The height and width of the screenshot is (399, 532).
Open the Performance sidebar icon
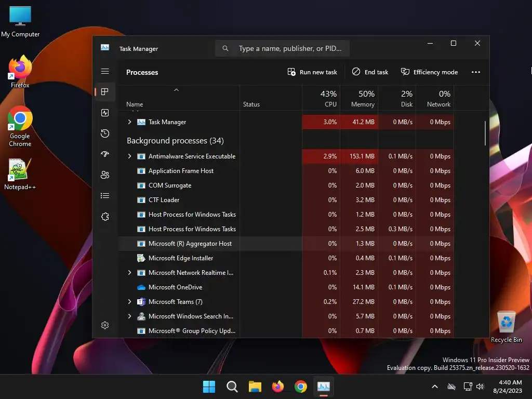tap(105, 113)
